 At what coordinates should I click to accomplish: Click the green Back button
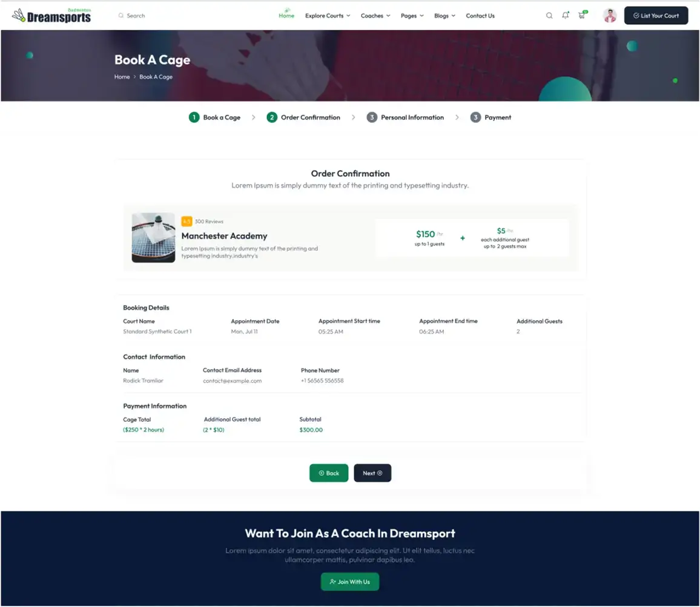click(329, 473)
